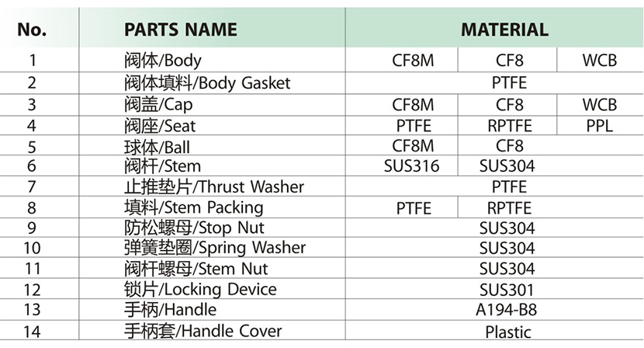Click the SUS301 material cell
Viewport: 644px width, 348px height.
point(507,290)
